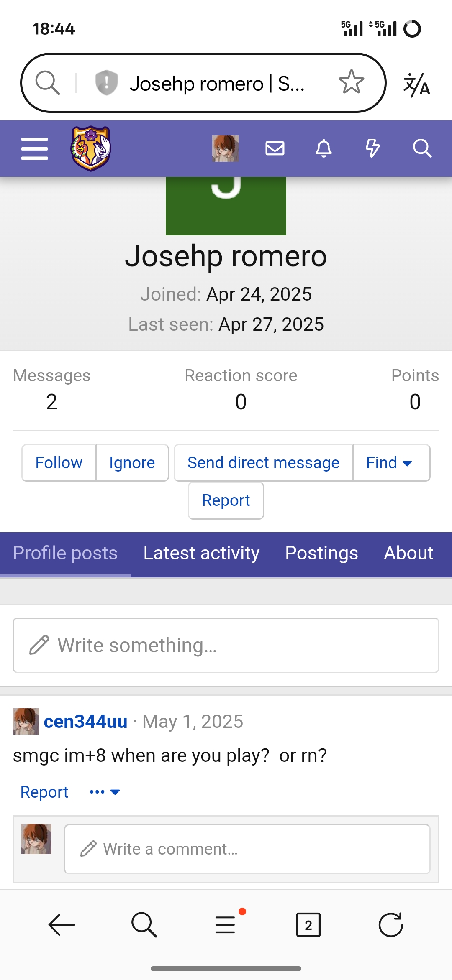Open the What's new lightning icon
The height and width of the screenshot is (980, 452).
coord(372,148)
